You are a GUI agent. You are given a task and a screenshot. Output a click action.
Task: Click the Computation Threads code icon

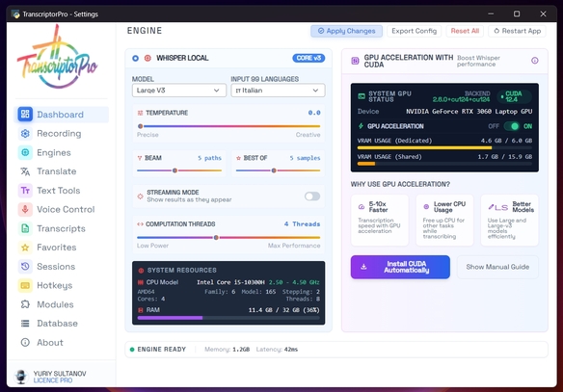pyautogui.click(x=141, y=224)
